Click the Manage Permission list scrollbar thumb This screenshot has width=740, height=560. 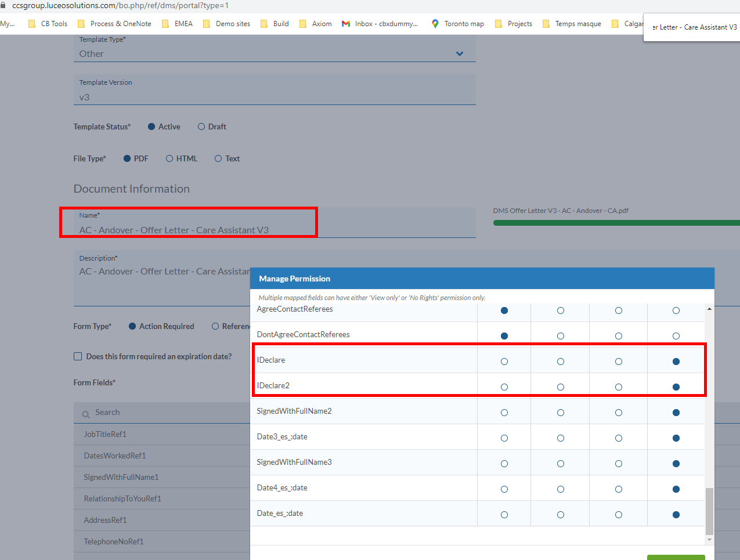(x=709, y=511)
